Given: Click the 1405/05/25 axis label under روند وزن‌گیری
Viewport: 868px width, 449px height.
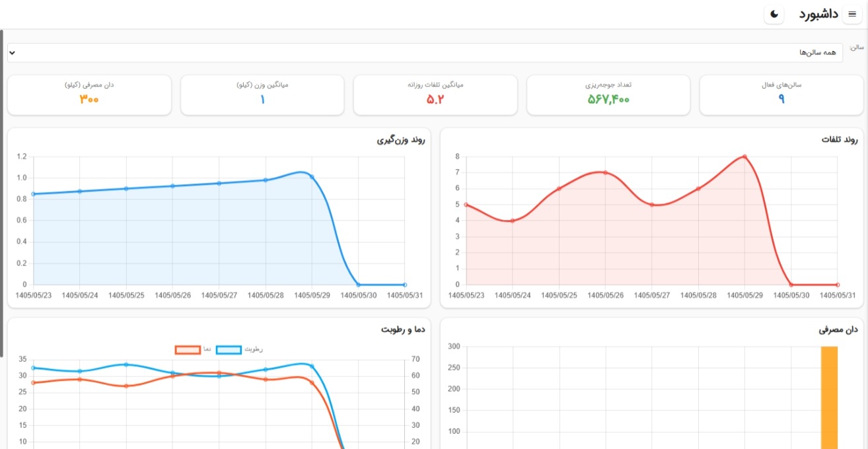Looking at the screenshot, I should (126, 295).
